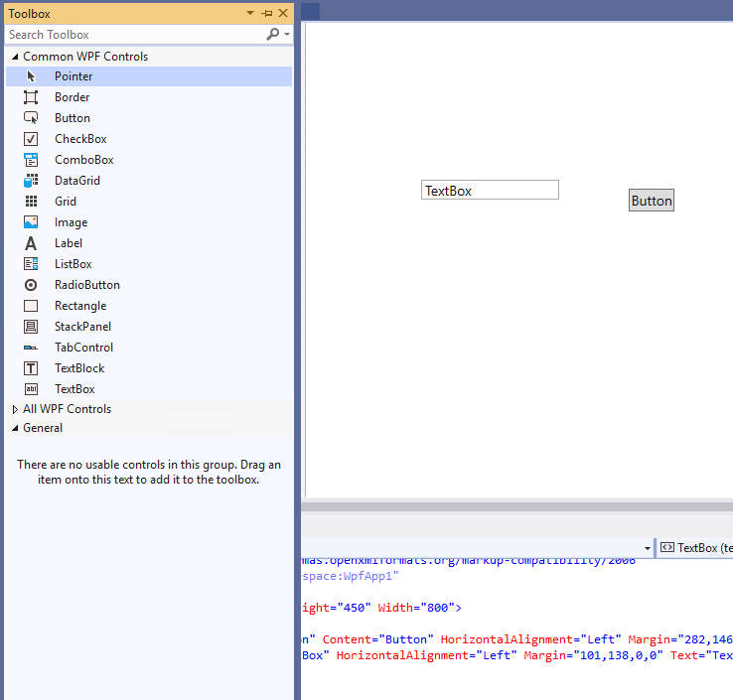733x700 pixels.
Task: Select the TextBox control icon in Toolbox
Action: (x=31, y=389)
